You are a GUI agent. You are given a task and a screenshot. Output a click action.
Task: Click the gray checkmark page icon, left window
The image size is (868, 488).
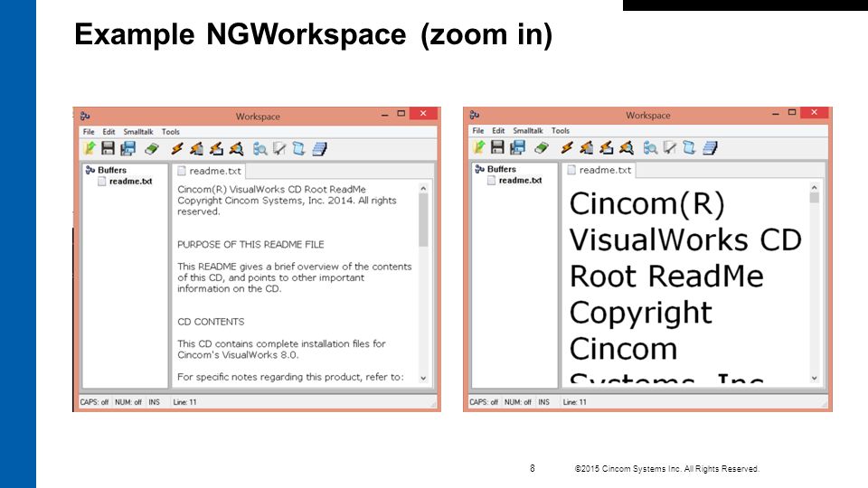[279, 148]
